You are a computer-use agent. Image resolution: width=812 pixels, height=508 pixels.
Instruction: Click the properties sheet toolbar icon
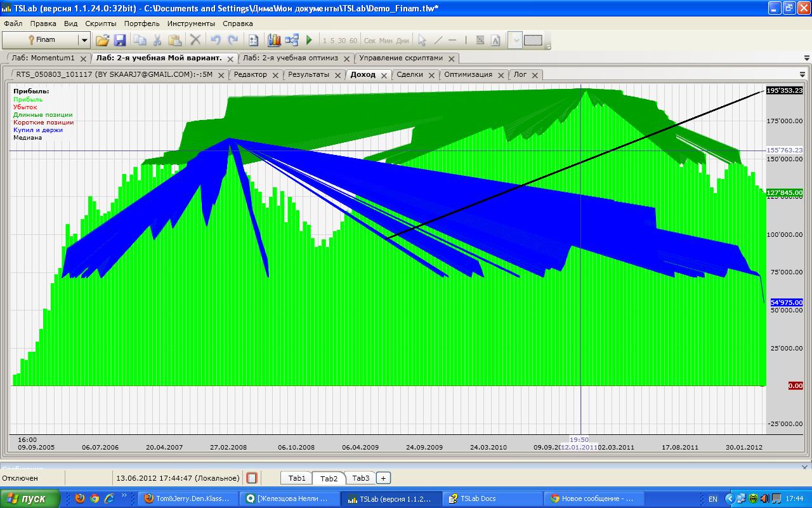253,40
